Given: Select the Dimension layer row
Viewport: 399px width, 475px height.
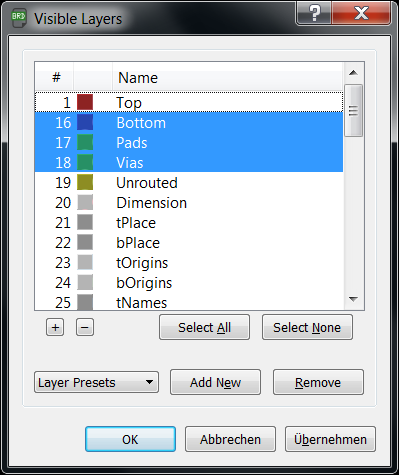Looking at the screenshot, I should point(189,202).
